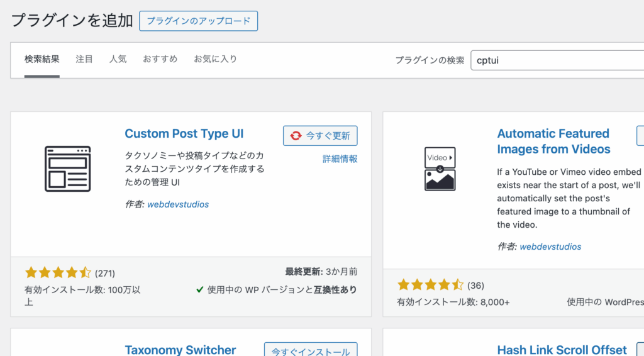
Task: Go to the お気に入り tab
Action: (x=215, y=59)
